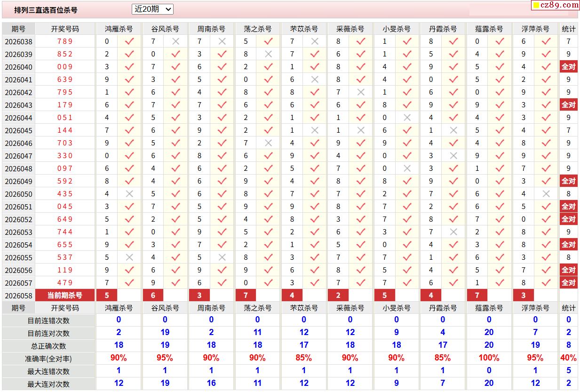The height and width of the screenshot is (392, 580).
Task: Click the gray cross in 采薇杀号 row 2026042
Action: coord(361,92)
